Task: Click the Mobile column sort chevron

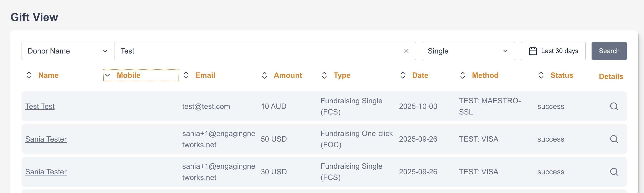Action: 107,75
